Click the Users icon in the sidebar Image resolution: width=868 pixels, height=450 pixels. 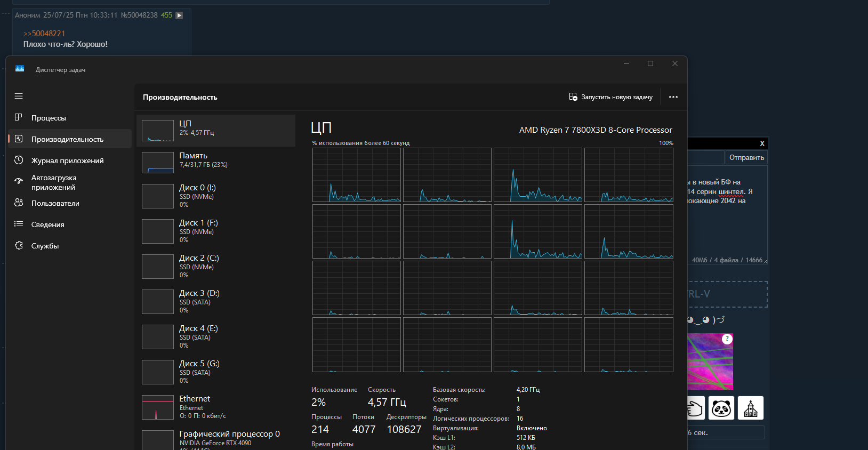point(19,203)
